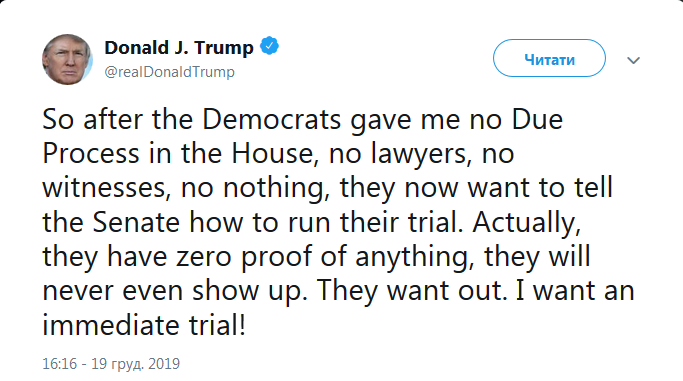Screen dimensions: 683x381
Task: Click the word witnesses in the tweet
Action: (x=106, y=188)
